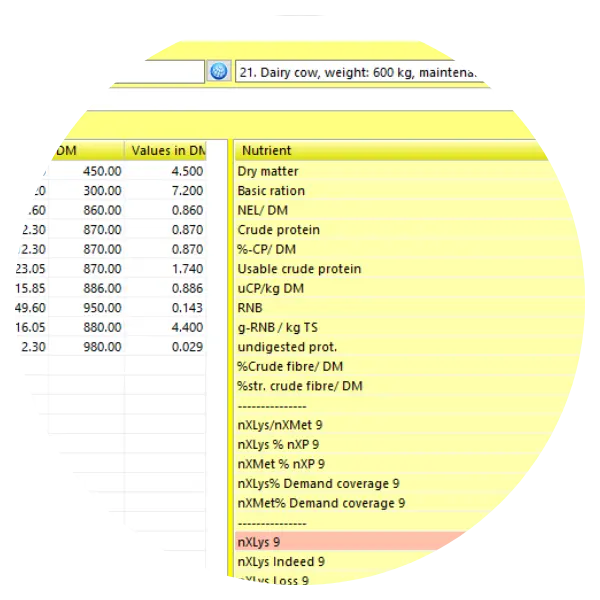Select the Basic ration row

404,191
